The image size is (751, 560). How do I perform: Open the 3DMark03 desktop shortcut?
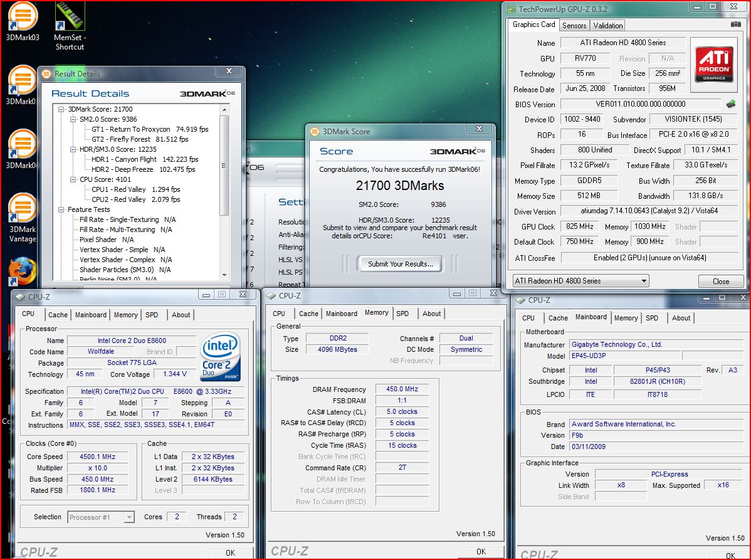22,21
